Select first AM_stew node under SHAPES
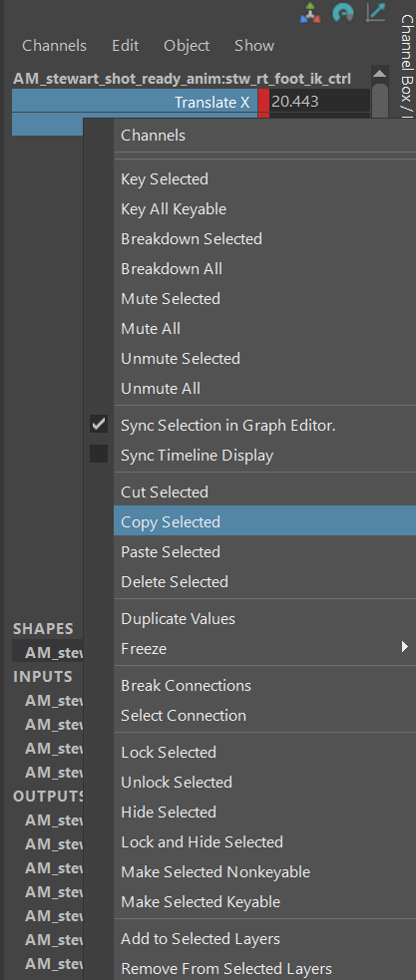This screenshot has height=980, width=416. point(54,652)
